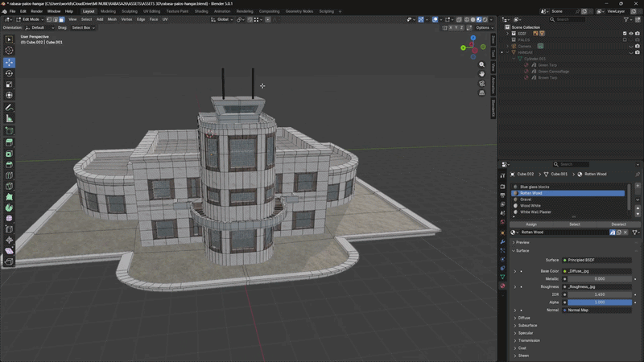Open the Modifiers wrench properties tab
Viewport: 644px width, 362px height.
pos(503,242)
